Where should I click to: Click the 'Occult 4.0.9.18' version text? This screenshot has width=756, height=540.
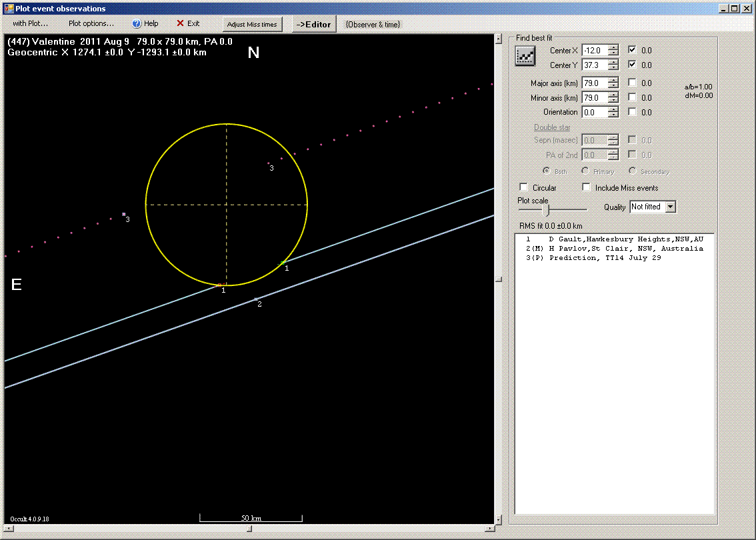coord(29,519)
